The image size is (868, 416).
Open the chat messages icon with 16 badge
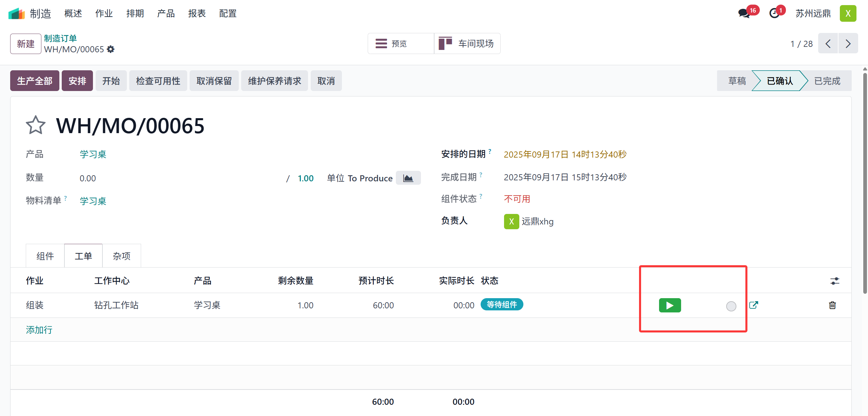pyautogui.click(x=744, y=14)
